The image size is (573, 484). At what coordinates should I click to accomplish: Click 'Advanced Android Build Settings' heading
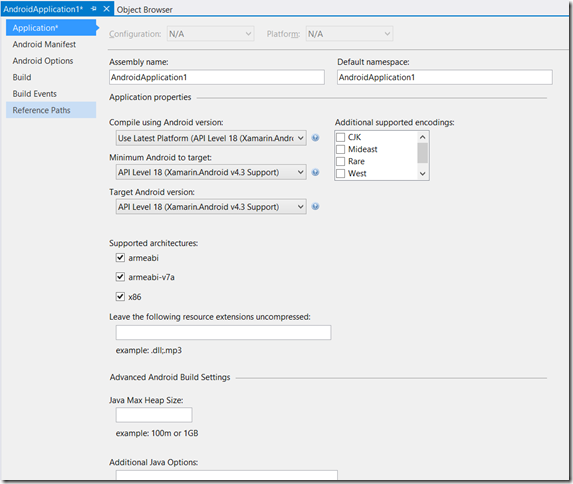(x=170, y=377)
